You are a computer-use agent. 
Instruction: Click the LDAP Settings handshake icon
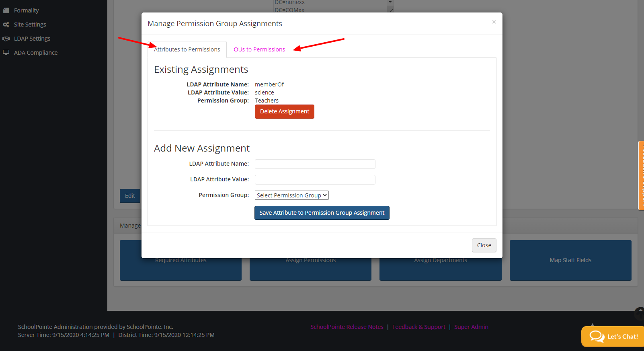6,39
